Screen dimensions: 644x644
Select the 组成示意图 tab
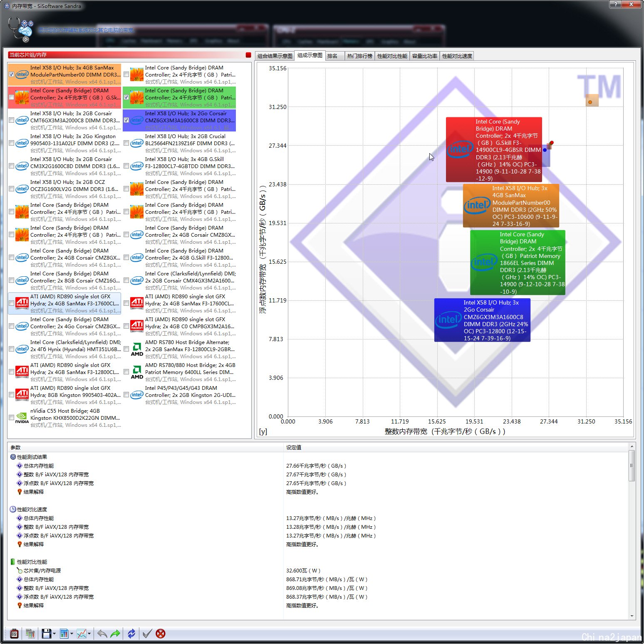coord(310,55)
